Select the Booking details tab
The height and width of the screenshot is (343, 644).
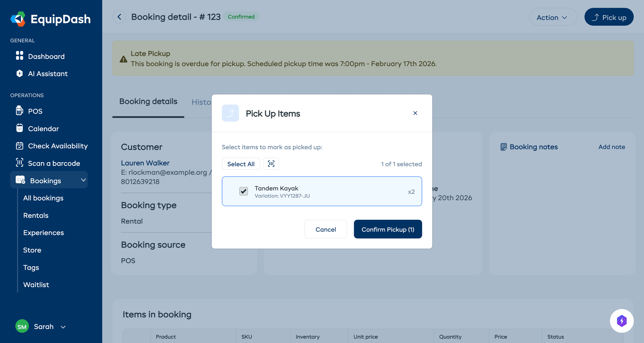pyautogui.click(x=148, y=101)
